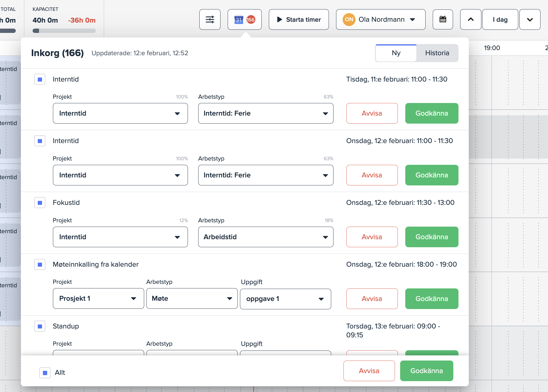Approve the Møteinnkalling fra kalender entry
548x392 pixels.
tap(432, 299)
